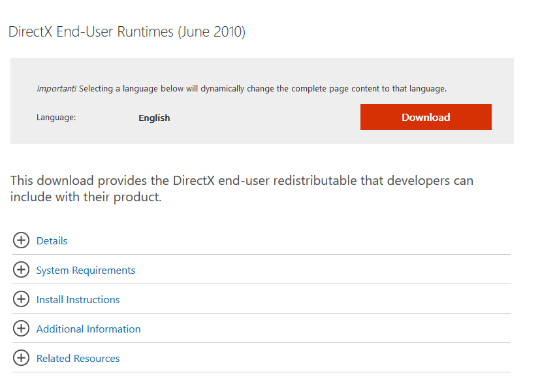Click the Language: label
This screenshot has width=540, height=392.
[56, 118]
